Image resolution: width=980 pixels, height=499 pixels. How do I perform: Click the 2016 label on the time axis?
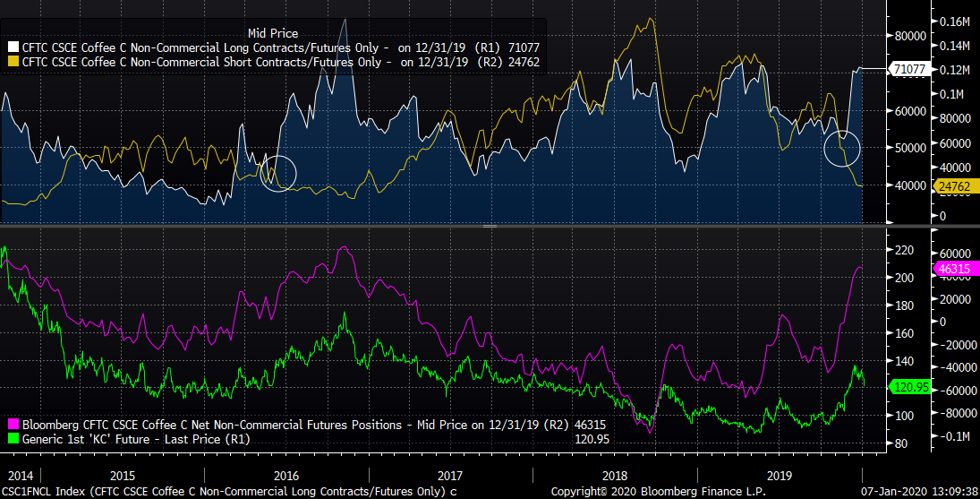286,476
